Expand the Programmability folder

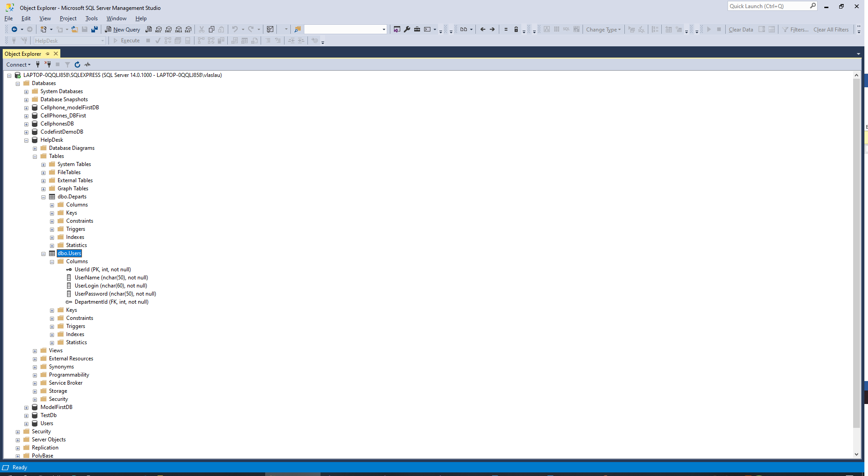(x=35, y=375)
